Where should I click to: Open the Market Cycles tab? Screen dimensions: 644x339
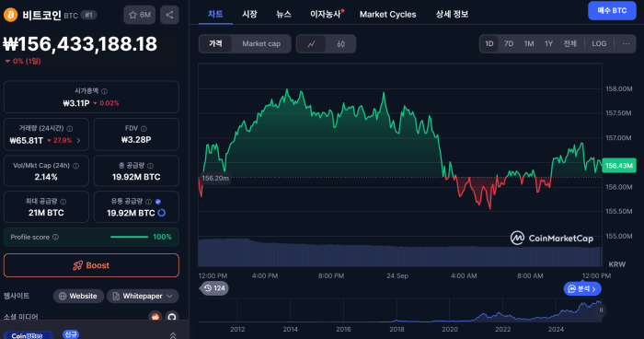[x=387, y=14]
